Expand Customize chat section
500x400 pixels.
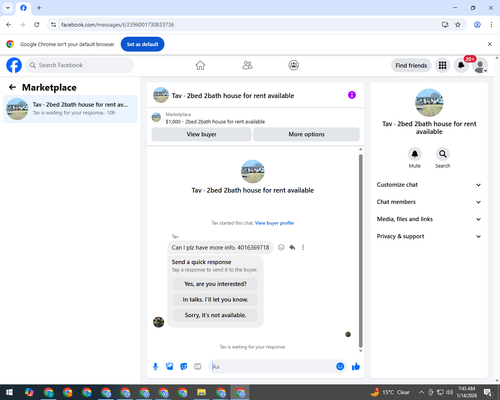(429, 185)
